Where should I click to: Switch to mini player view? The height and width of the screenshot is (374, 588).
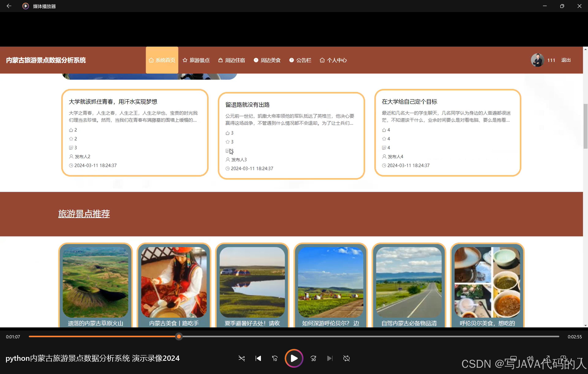pyautogui.click(x=563, y=358)
